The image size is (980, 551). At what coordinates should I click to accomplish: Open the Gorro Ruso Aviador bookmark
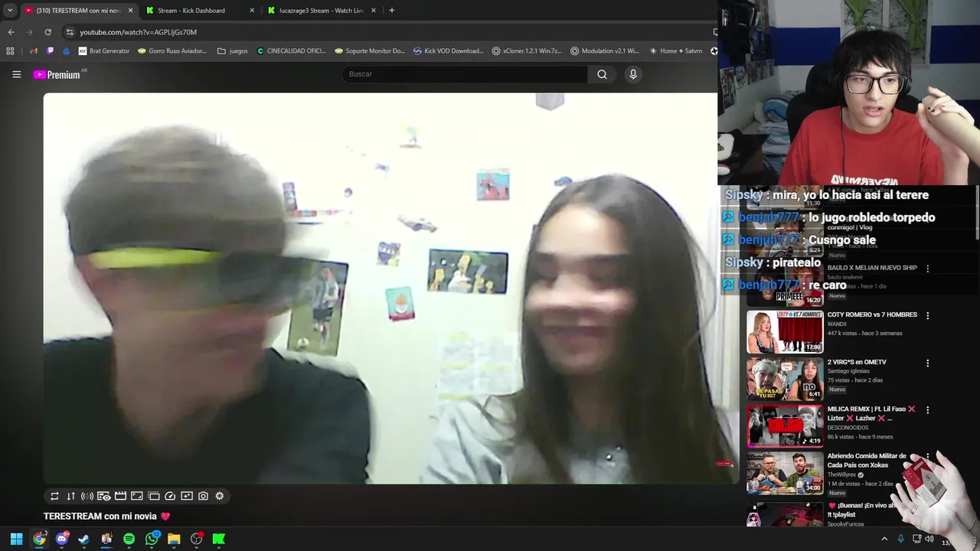click(x=172, y=51)
